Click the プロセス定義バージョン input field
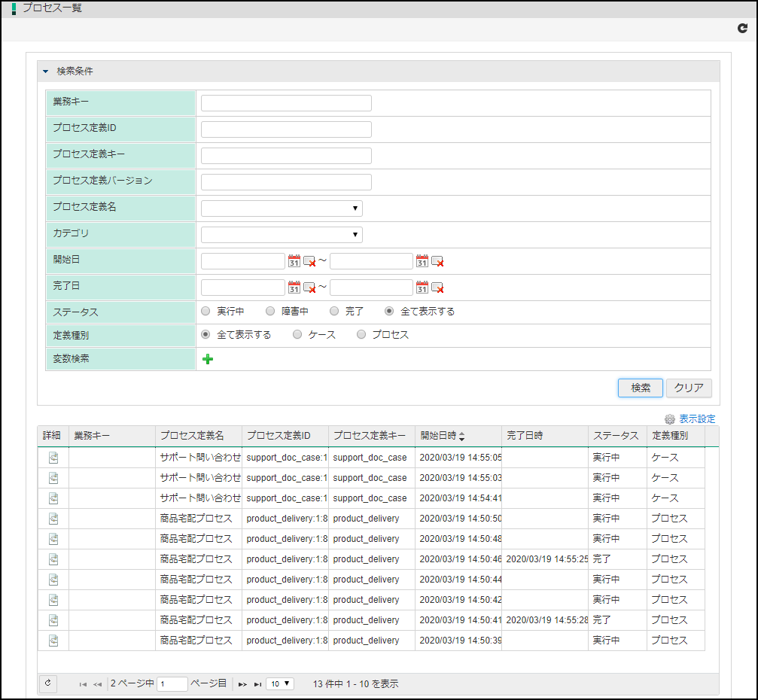758x700 pixels. tap(286, 182)
